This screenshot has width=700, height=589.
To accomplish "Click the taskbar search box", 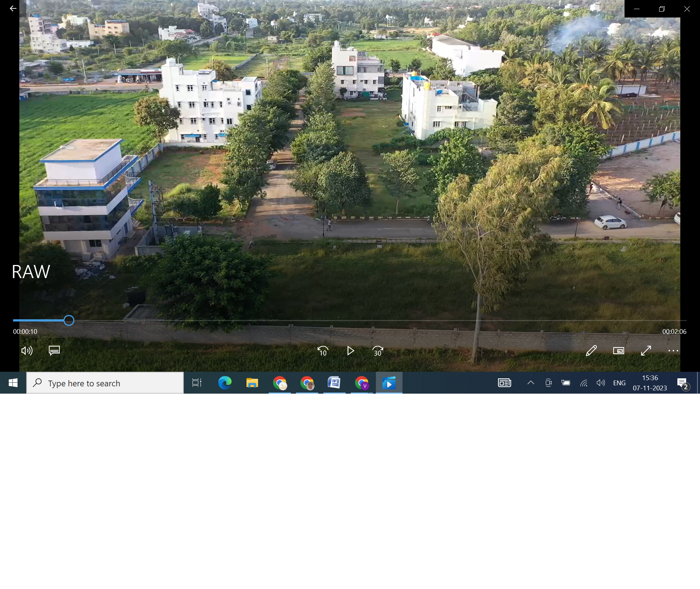I will [105, 383].
